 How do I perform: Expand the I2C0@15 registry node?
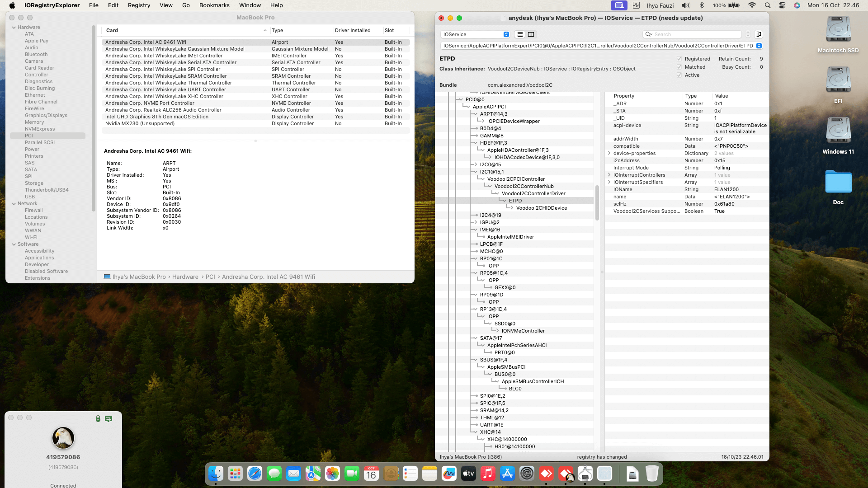475,164
